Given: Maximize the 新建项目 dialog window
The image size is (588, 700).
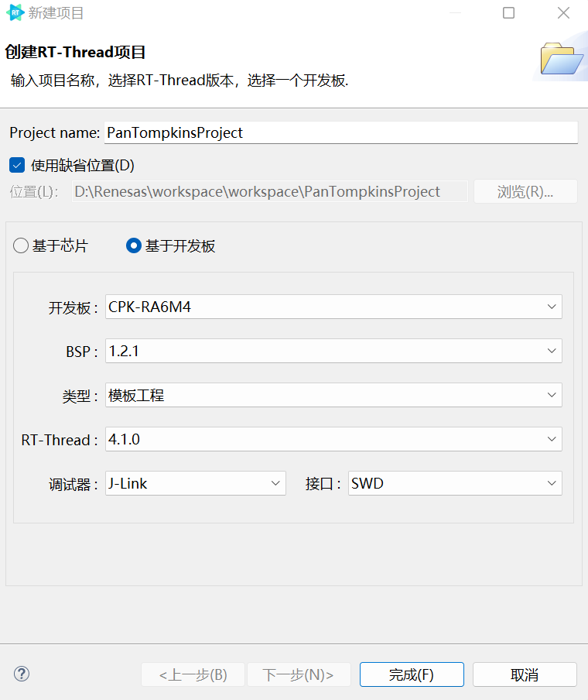Looking at the screenshot, I should click(508, 12).
